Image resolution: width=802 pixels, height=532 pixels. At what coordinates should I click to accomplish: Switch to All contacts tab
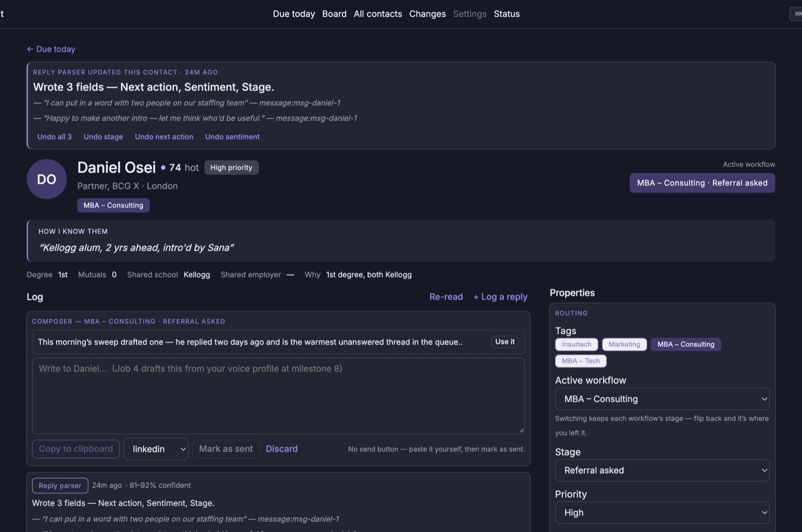coord(378,14)
